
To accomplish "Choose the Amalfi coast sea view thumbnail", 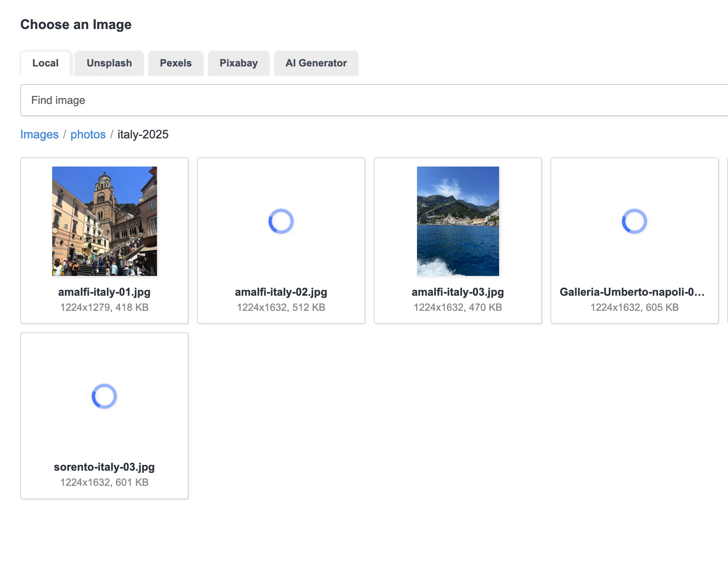I will 458,221.
